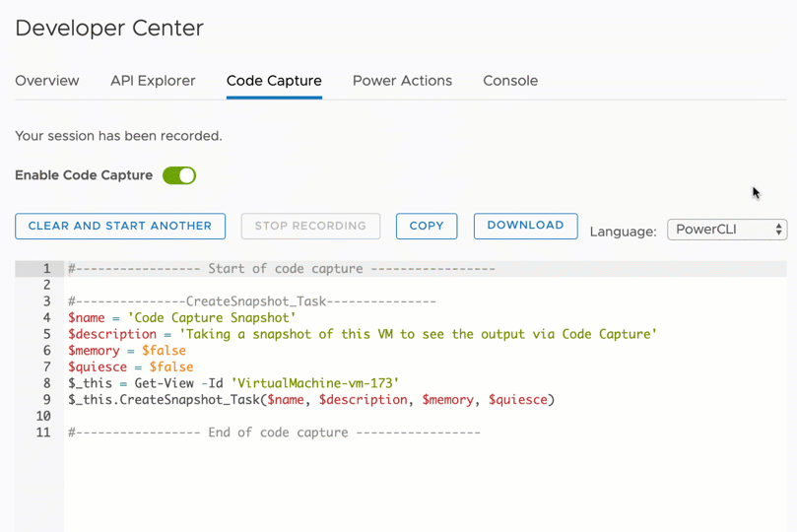This screenshot has height=532, width=797.
Task: Select the Code Capture tab
Action: click(x=274, y=81)
